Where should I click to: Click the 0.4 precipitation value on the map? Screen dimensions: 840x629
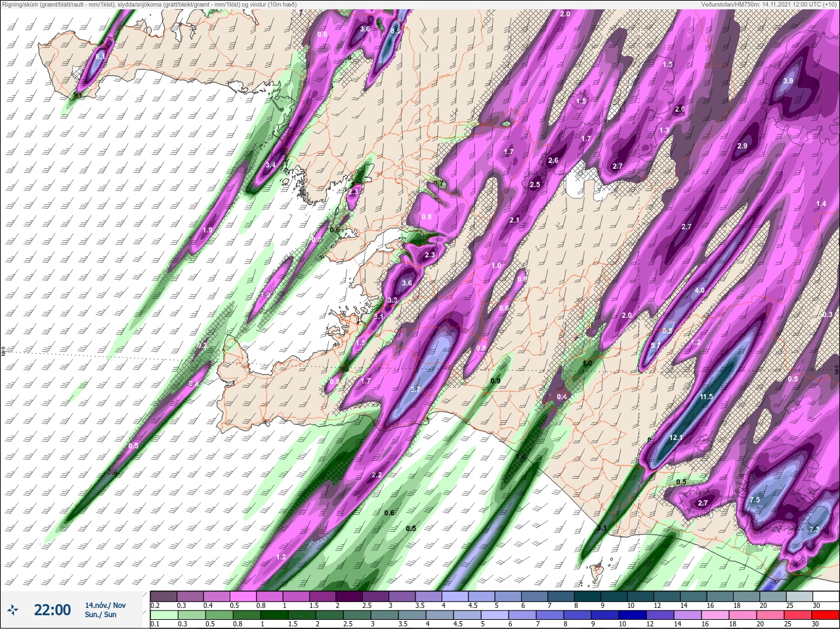562,397
